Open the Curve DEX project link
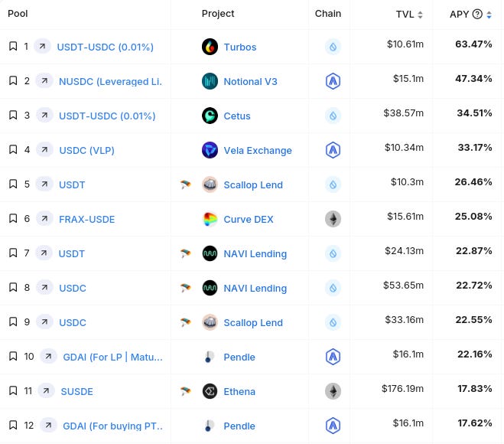 (x=249, y=219)
